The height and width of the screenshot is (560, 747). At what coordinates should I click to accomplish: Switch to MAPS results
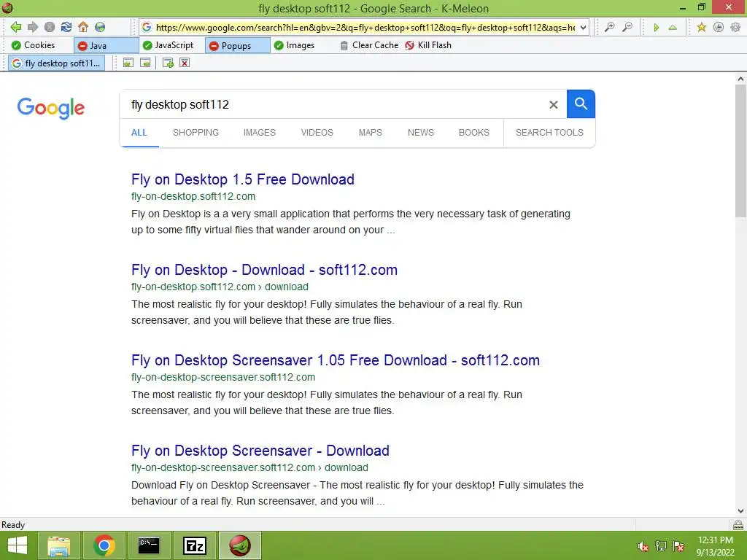click(x=370, y=133)
